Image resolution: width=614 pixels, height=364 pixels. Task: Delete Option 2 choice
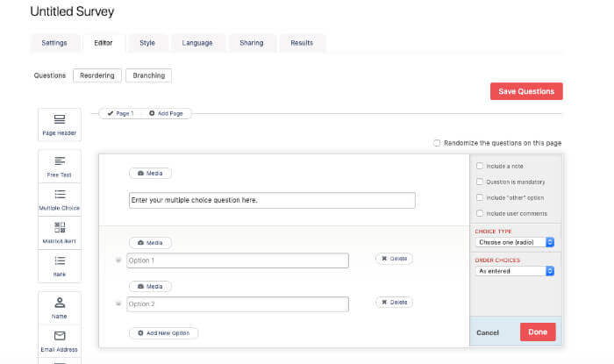point(394,302)
